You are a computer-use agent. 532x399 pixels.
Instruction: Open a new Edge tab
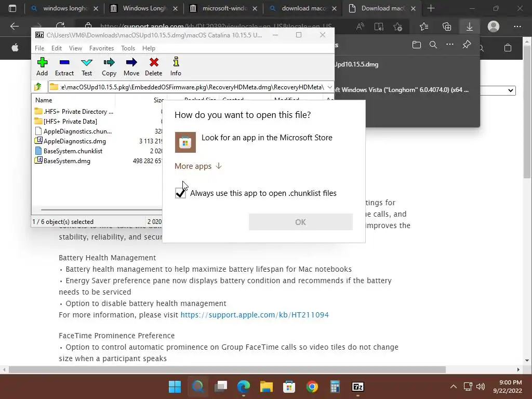coord(431,8)
